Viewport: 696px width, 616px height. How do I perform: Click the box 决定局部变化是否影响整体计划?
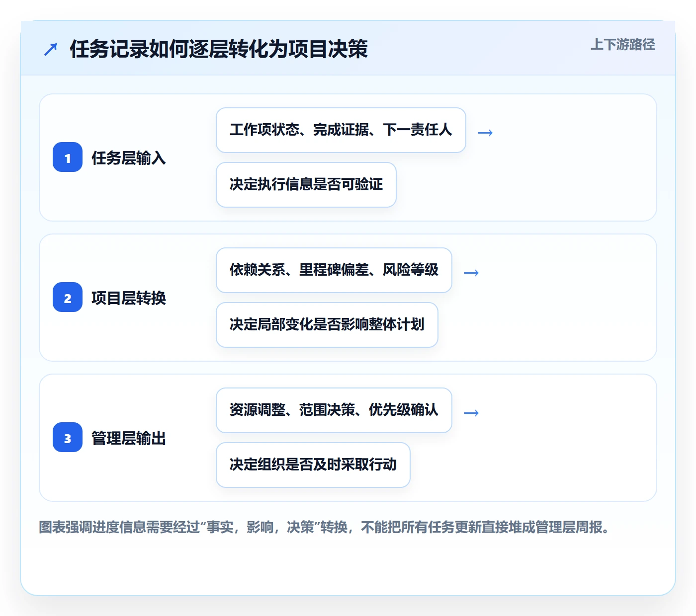point(327,325)
